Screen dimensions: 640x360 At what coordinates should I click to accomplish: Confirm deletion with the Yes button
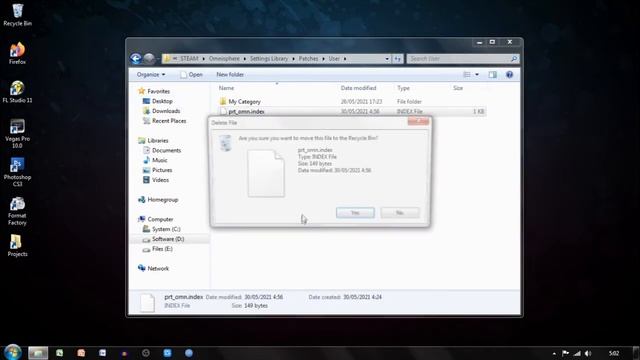point(355,213)
